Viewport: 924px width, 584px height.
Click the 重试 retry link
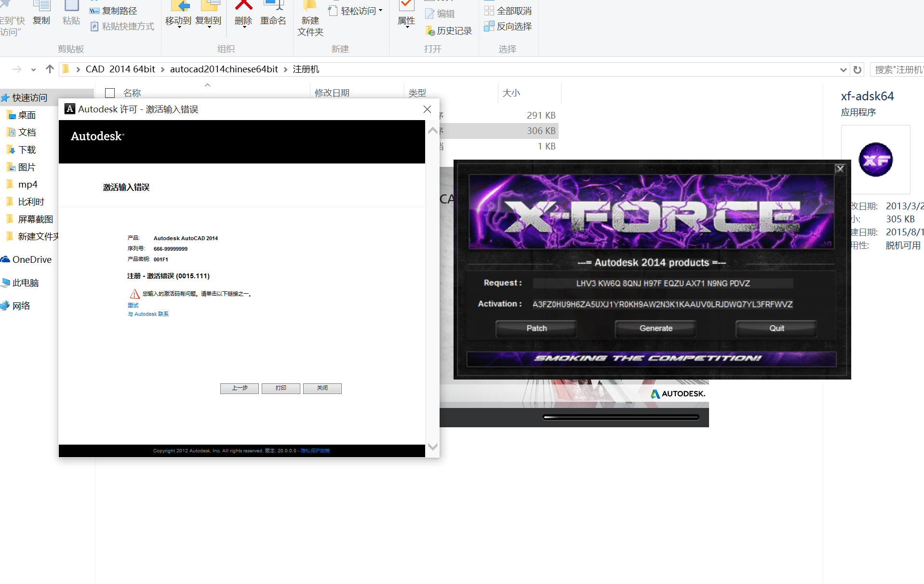[133, 305]
